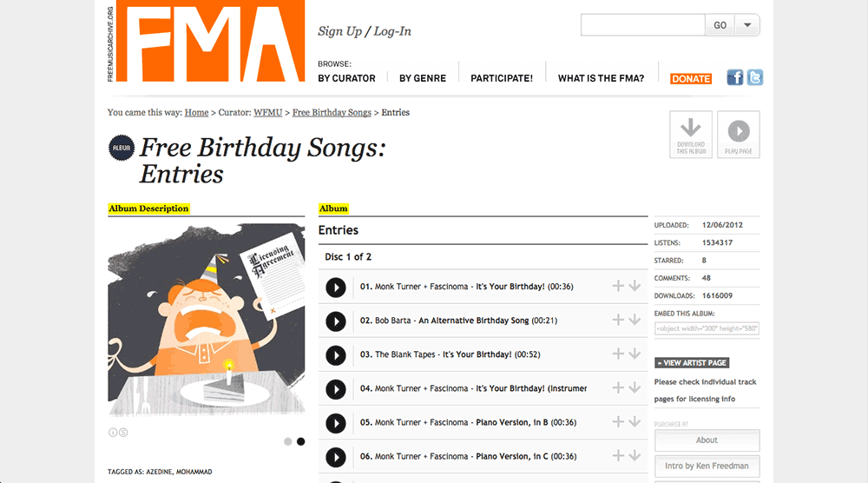The height and width of the screenshot is (483, 868).
Task: Open the FMA Twitter icon
Action: (x=755, y=77)
